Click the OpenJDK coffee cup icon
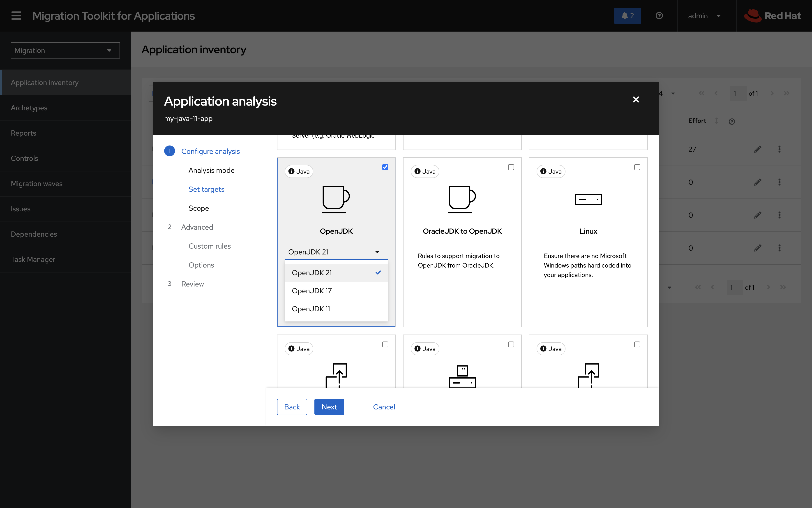This screenshot has height=508, width=812. [x=336, y=199]
